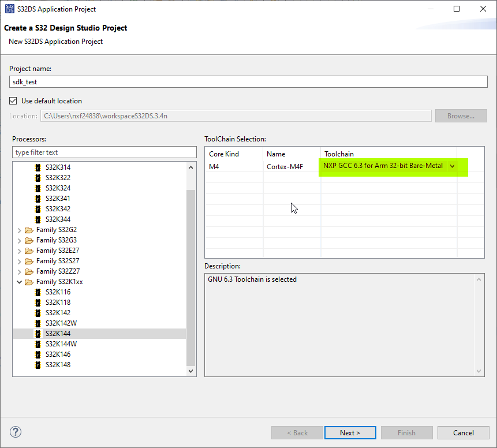Select the S32K144 processor chip icon

(38, 333)
